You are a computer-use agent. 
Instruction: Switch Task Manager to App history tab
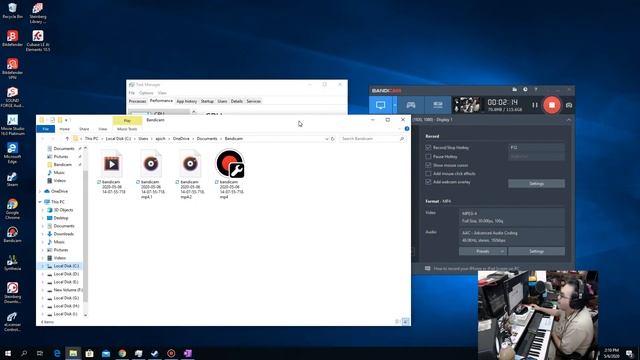pos(187,101)
